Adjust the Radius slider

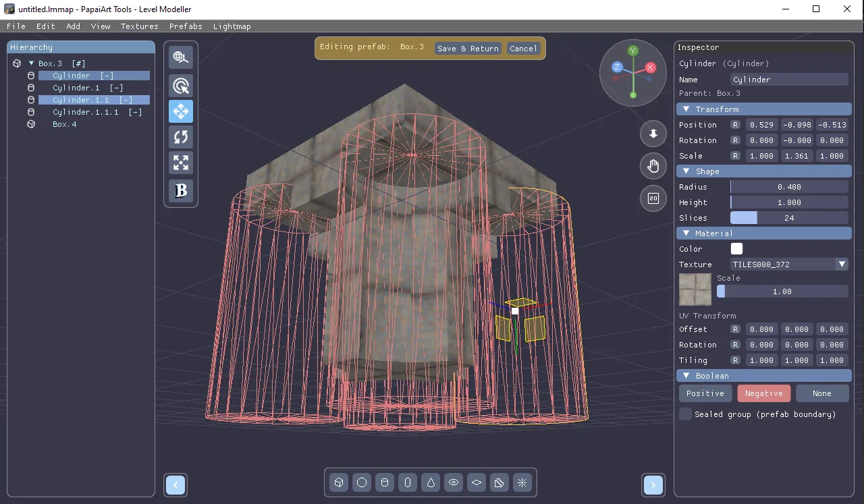tap(789, 187)
